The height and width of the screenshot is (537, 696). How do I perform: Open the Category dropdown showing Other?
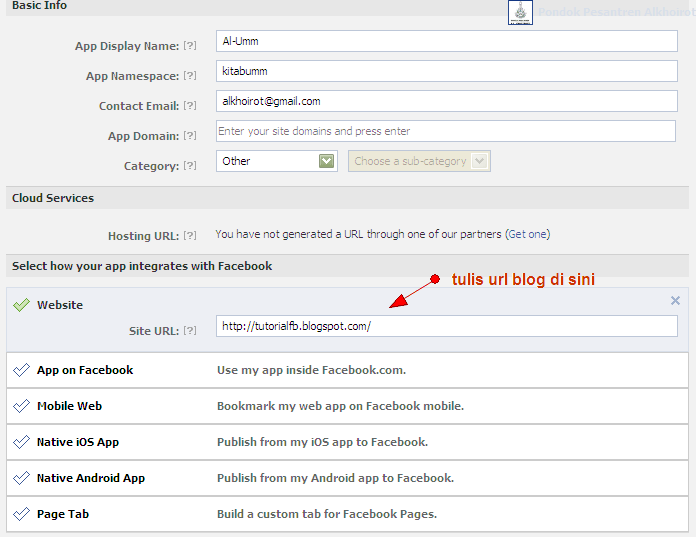point(277,161)
